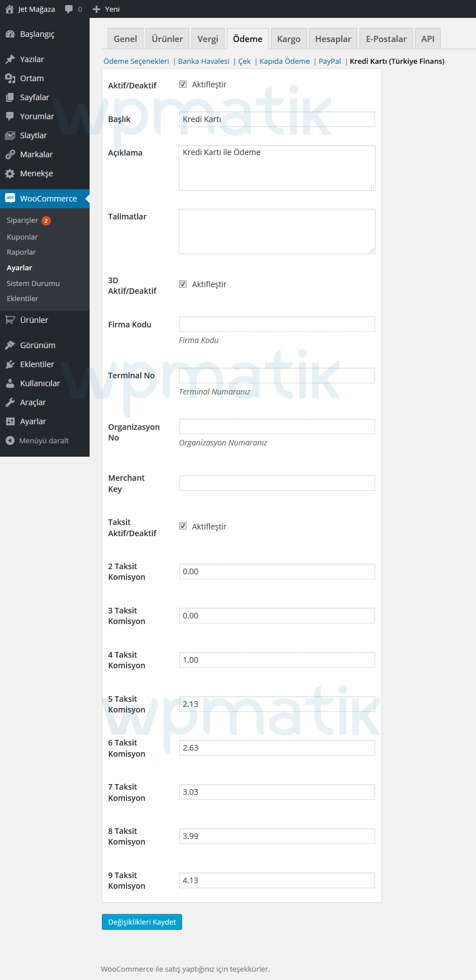The image size is (476, 980).
Task: Click the Eklentiler plug icon
Action: coord(10,364)
